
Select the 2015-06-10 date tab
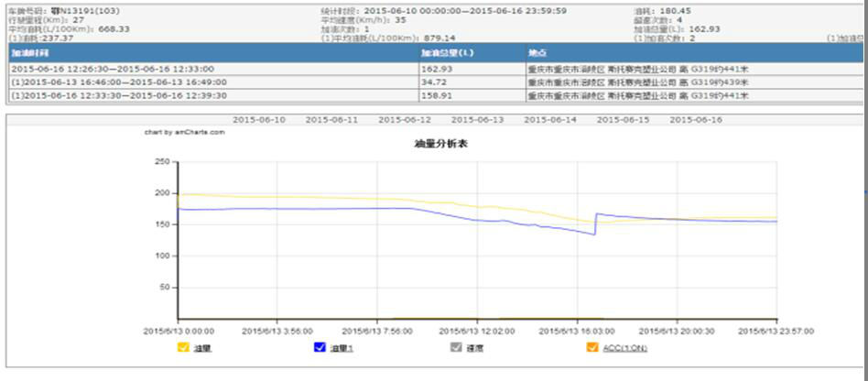[258, 120]
